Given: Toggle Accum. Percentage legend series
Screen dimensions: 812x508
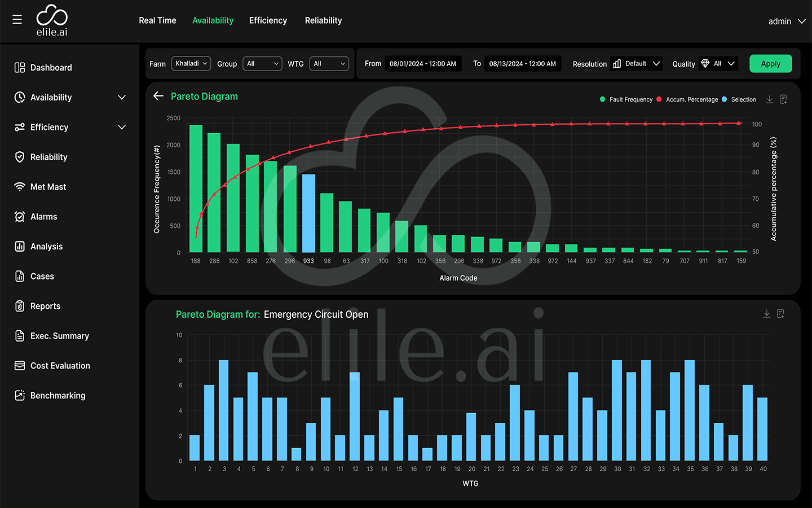Looking at the screenshot, I should (687, 99).
